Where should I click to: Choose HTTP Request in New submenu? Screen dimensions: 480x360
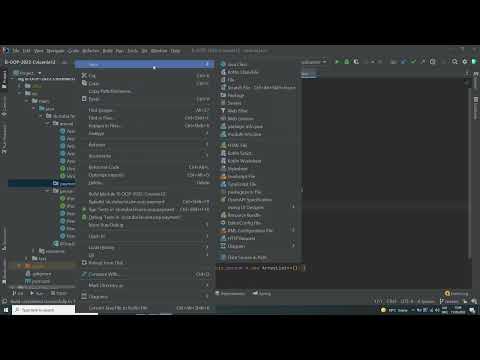(259, 238)
